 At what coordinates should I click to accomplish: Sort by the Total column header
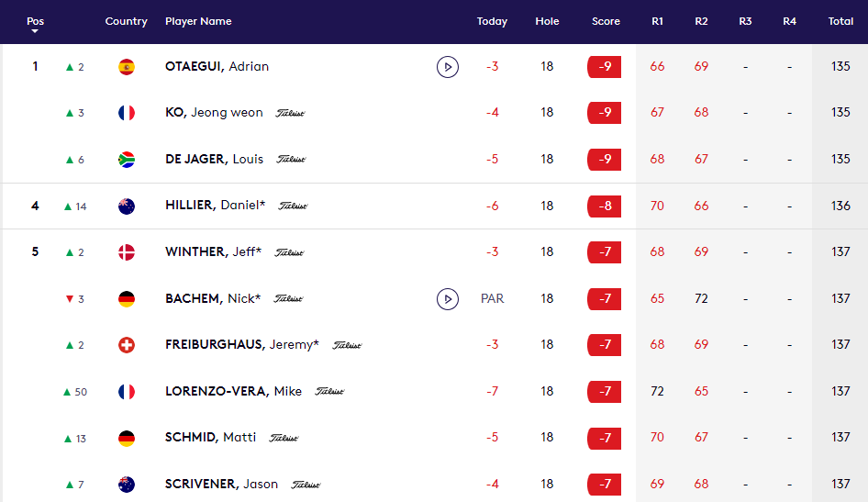[x=840, y=21]
